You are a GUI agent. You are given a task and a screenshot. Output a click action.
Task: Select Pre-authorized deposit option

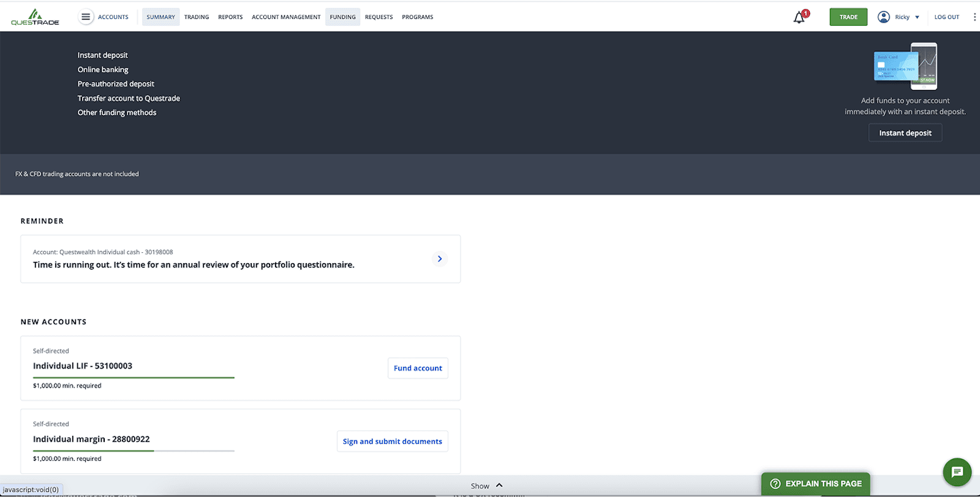click(x=116, y=84)
